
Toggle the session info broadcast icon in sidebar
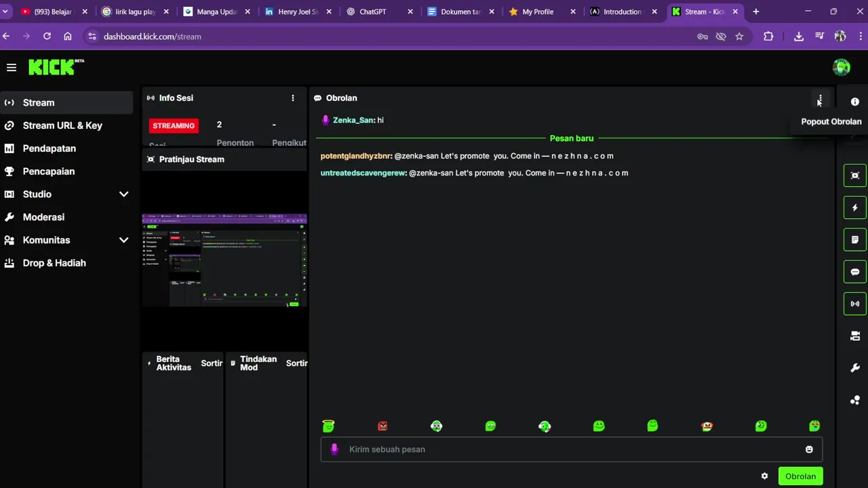tap(855, 304)
